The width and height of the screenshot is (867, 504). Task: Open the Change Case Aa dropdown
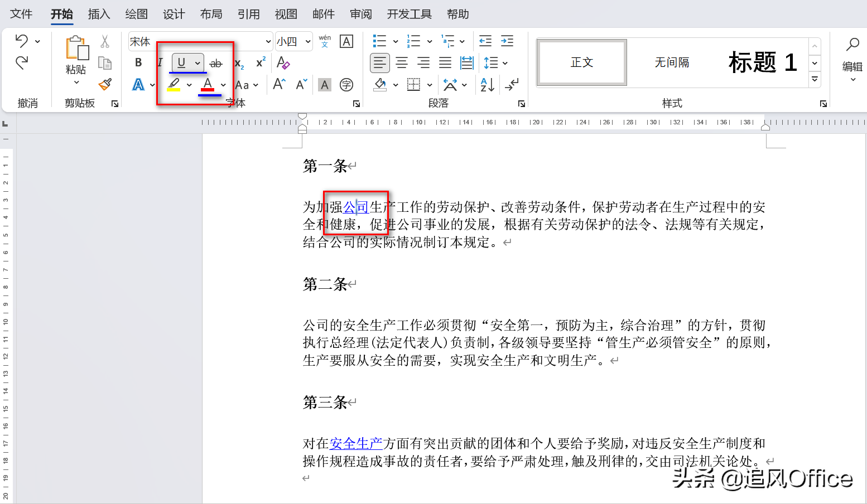247,85
